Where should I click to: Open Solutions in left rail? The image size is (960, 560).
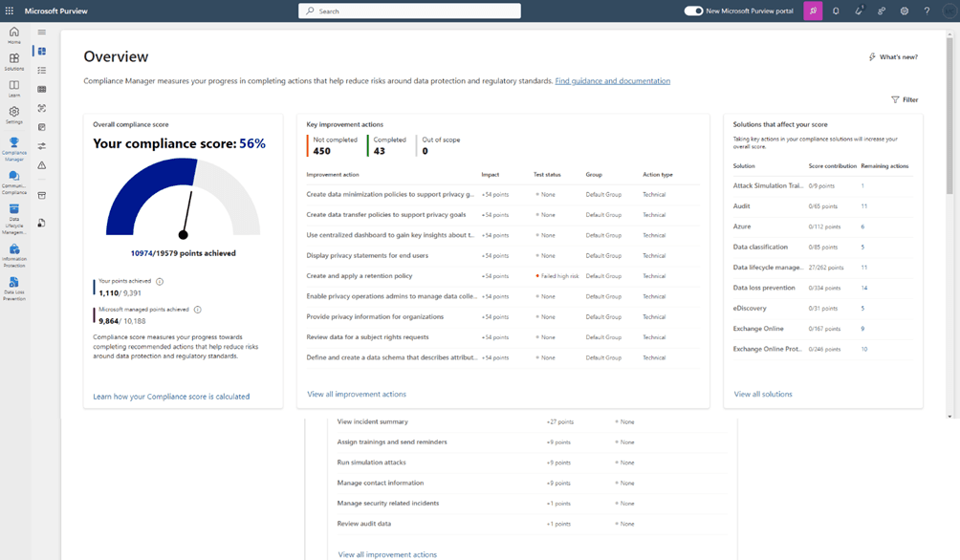pyautogui.click(x=14, y=62)
